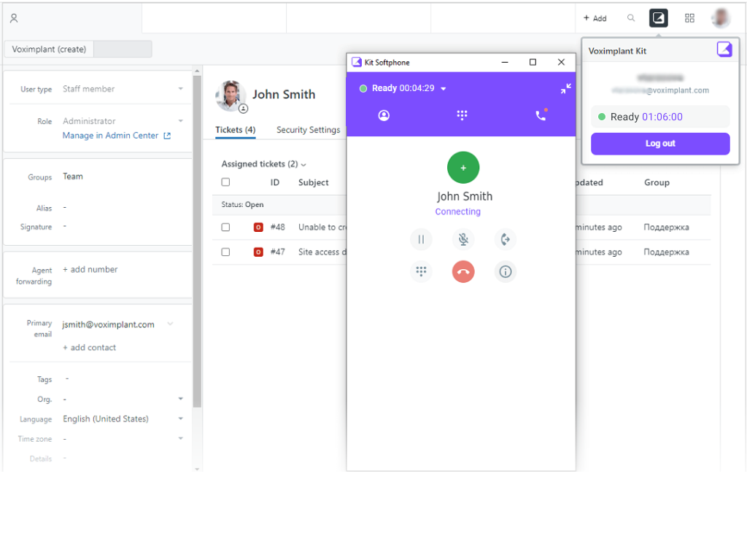Click the Voximplant Kit logo in the popup
This screenshot has height=560, width=747.
point(724,49)
